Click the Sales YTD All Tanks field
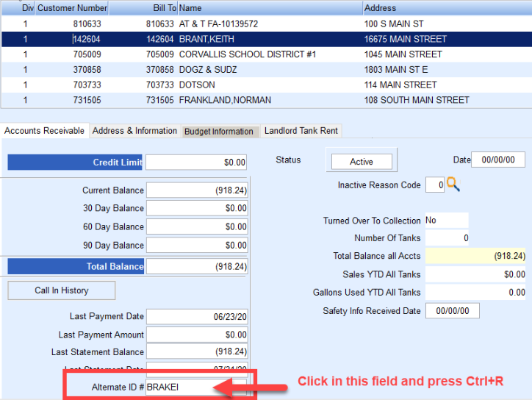This screenshot has height=400, width=532. (x=475, y=274)
